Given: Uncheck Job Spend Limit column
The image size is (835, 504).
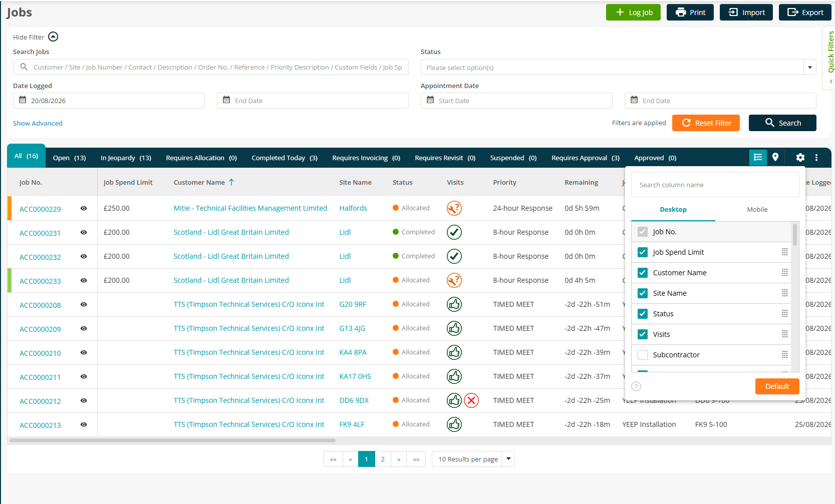Looking at the screenshot, I should 643,252.
